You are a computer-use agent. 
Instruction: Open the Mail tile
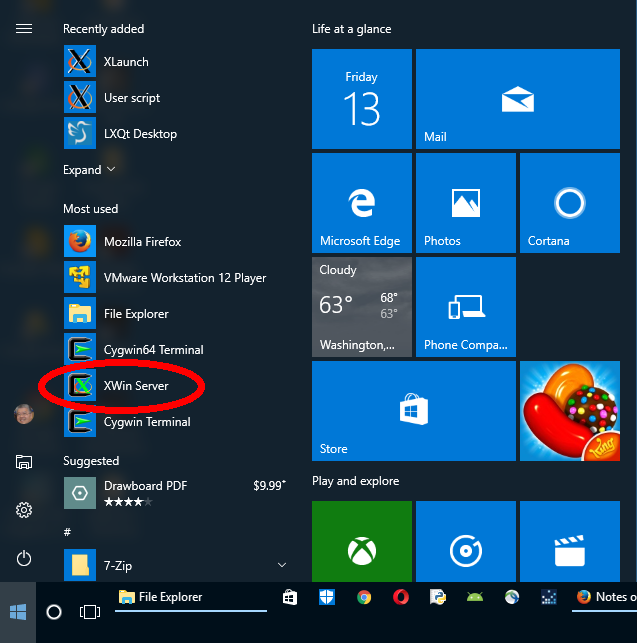pos(518,99)
